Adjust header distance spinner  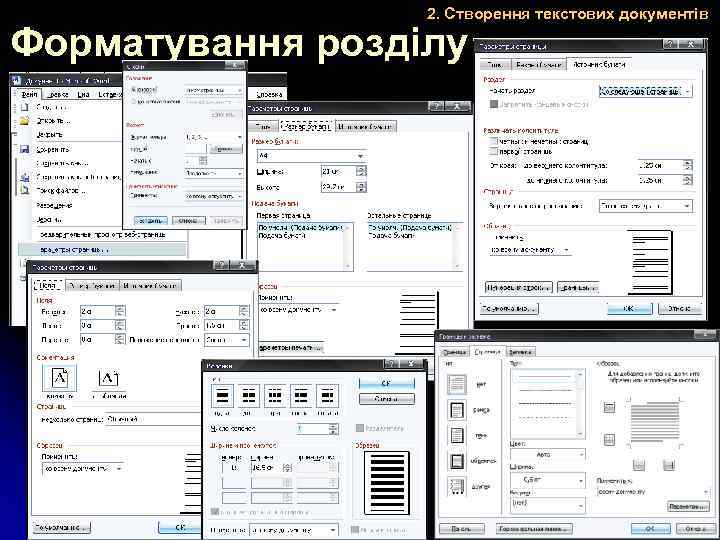tap(687, 165)
